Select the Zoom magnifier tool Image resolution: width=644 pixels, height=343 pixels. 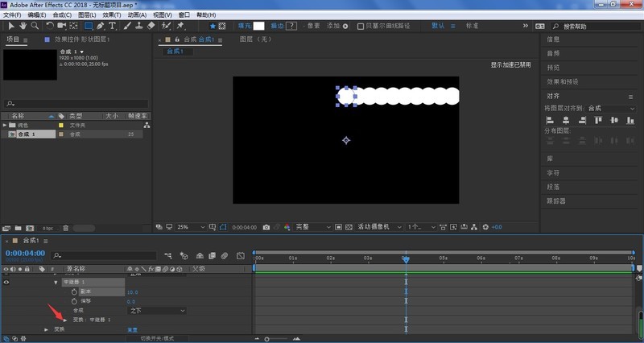[35, 26]
